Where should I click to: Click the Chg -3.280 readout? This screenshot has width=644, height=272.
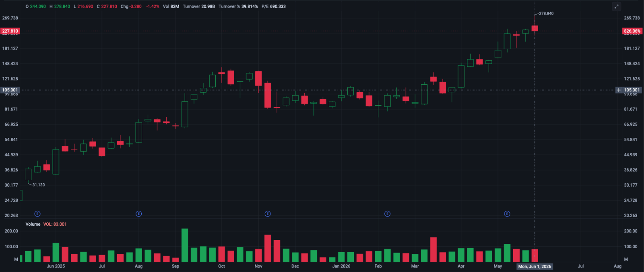click(x=131, y=6)
